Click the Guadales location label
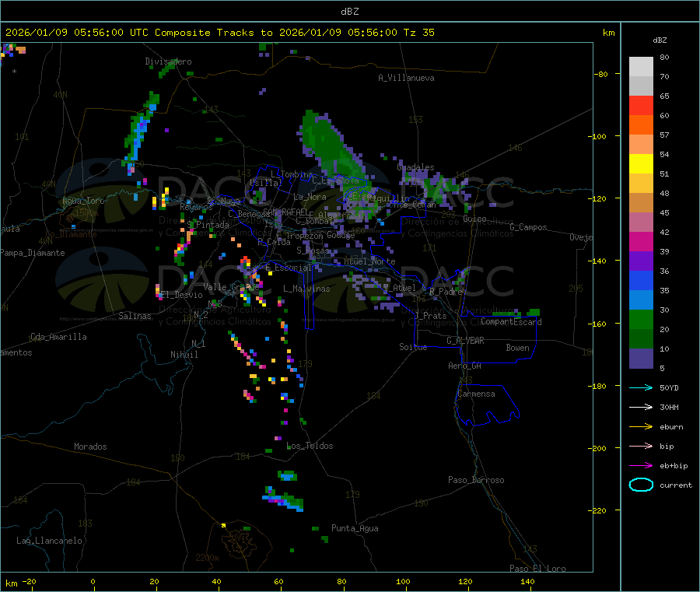Image resolution: width=700 pixels, height=592 pixels. [x=415, y=167]
